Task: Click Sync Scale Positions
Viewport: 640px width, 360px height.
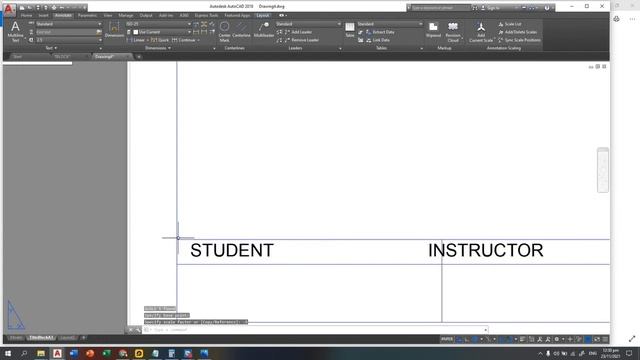Action: 520,40
